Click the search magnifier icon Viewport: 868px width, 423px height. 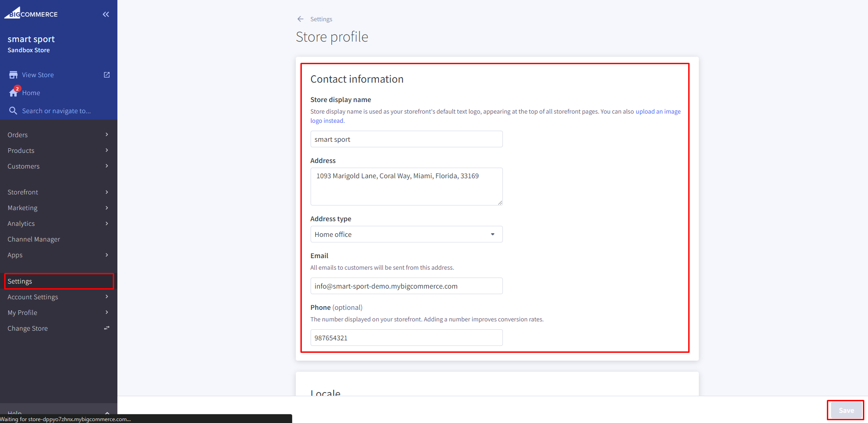point(13,111)
